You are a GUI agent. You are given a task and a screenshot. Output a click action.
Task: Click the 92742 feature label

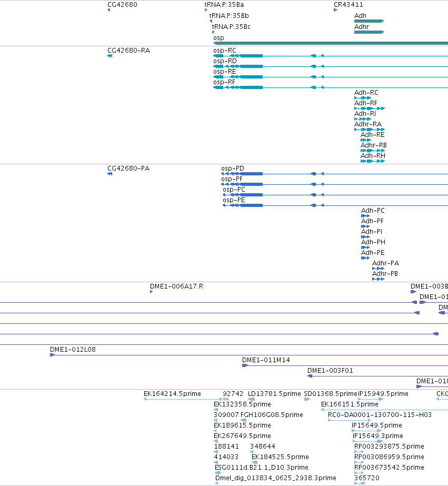coord(233,394)
